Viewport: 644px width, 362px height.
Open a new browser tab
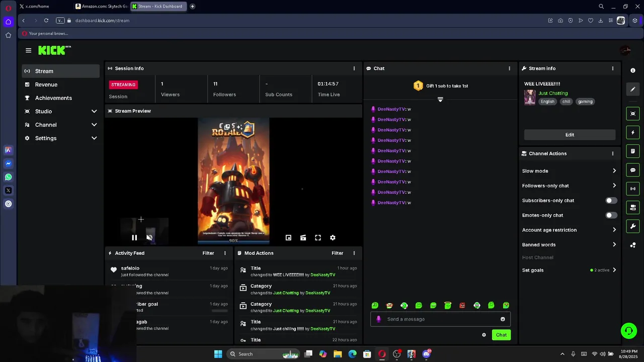[x=192, y=7]
